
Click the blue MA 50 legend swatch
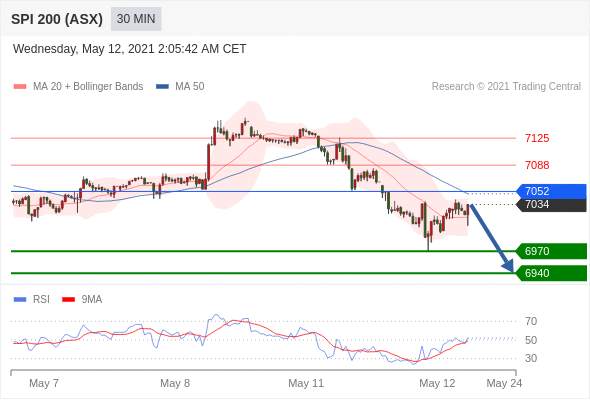pyautogui.click(x=162, y=87)
